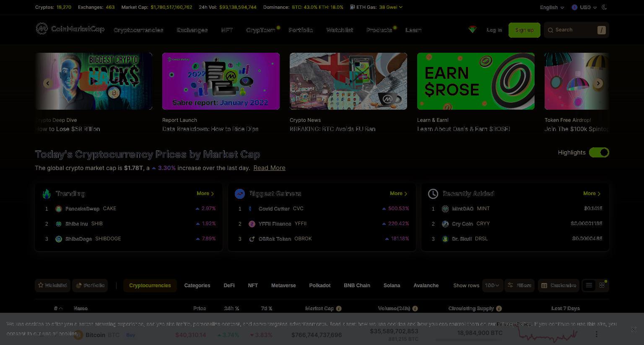This screenshot has width=644, height=345.
Task: Open the Cryptocurrencies nav menu
Action: 138,30
